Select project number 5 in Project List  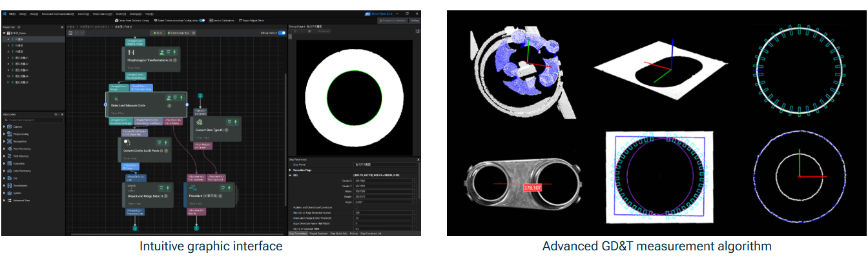click(33, 45)
